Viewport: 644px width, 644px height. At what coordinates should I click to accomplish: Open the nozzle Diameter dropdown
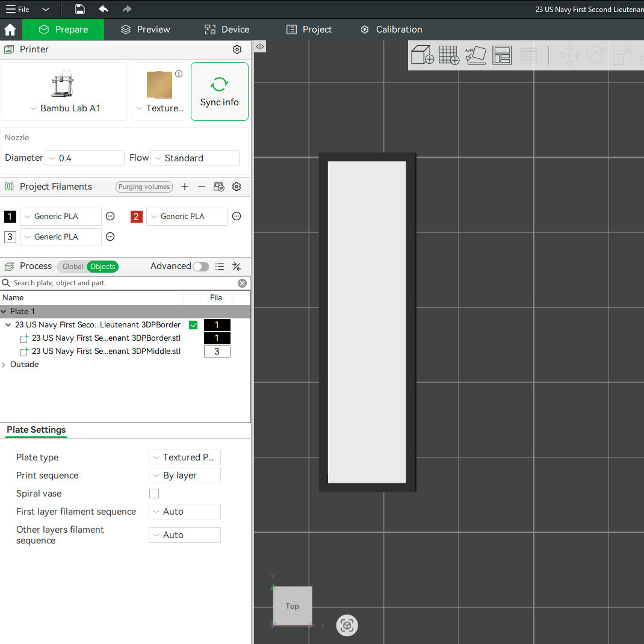point(85,158)
